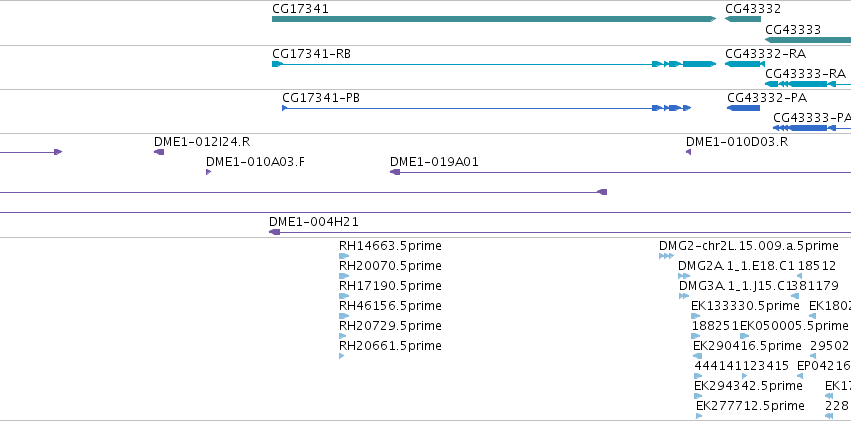Select CG43332-RA transcript glyph
851x421 pixels.
742,64
